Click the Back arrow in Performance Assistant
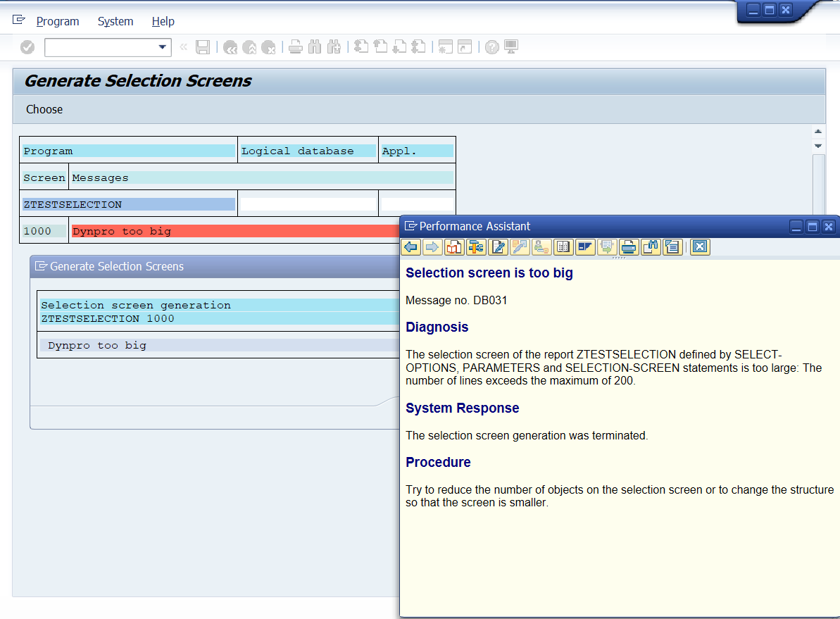Viewport: 840px width, 619px height. click(x=411, y=247)
